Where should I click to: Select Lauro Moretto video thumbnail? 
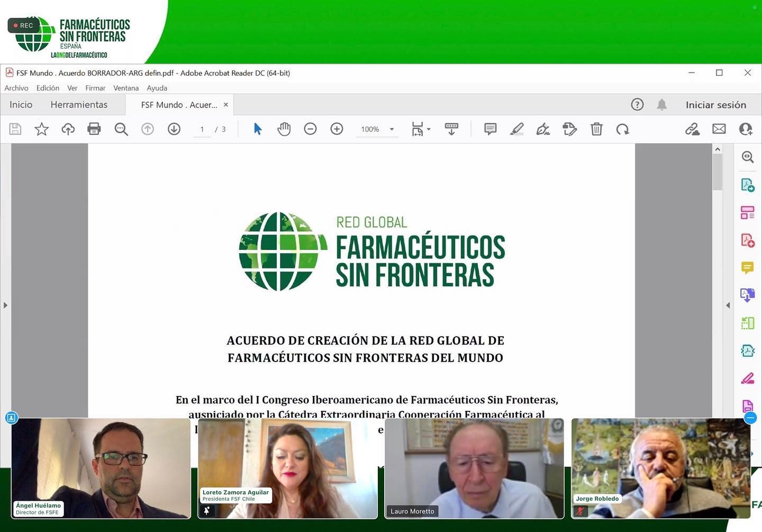(474, 468)
